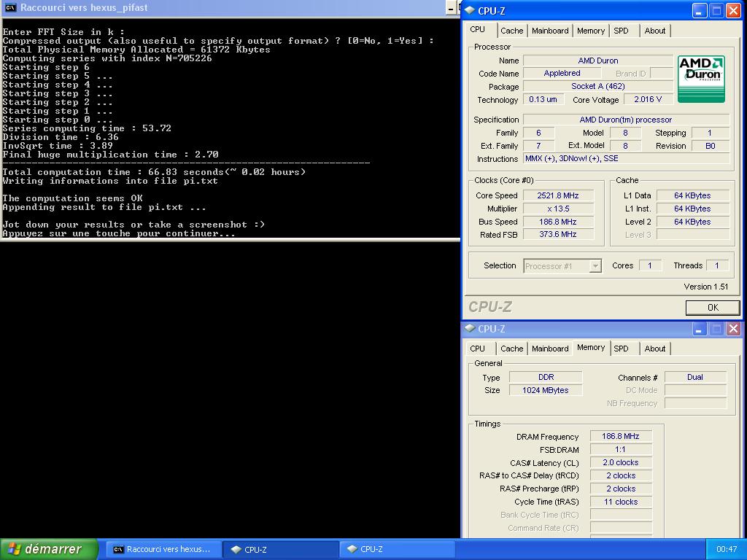
Task: Activate first CPU-Z taskbar button
Action: click(281, 549)
